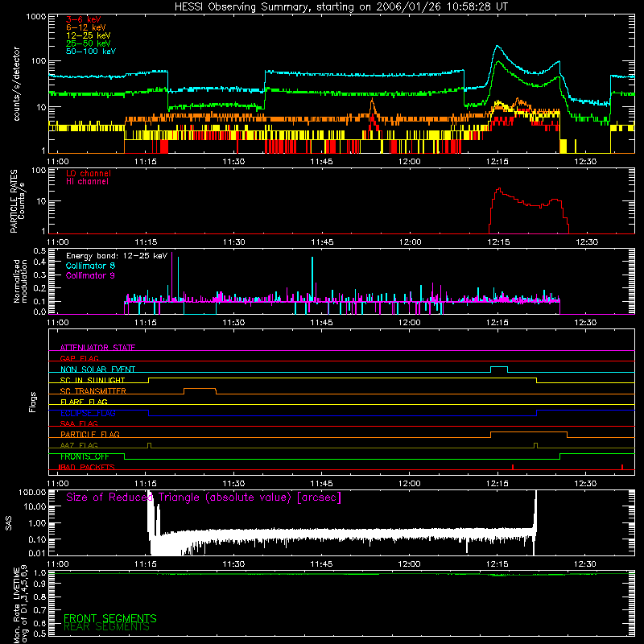Click the Energy band: 12-25 keV label

[x=117, y=256]
